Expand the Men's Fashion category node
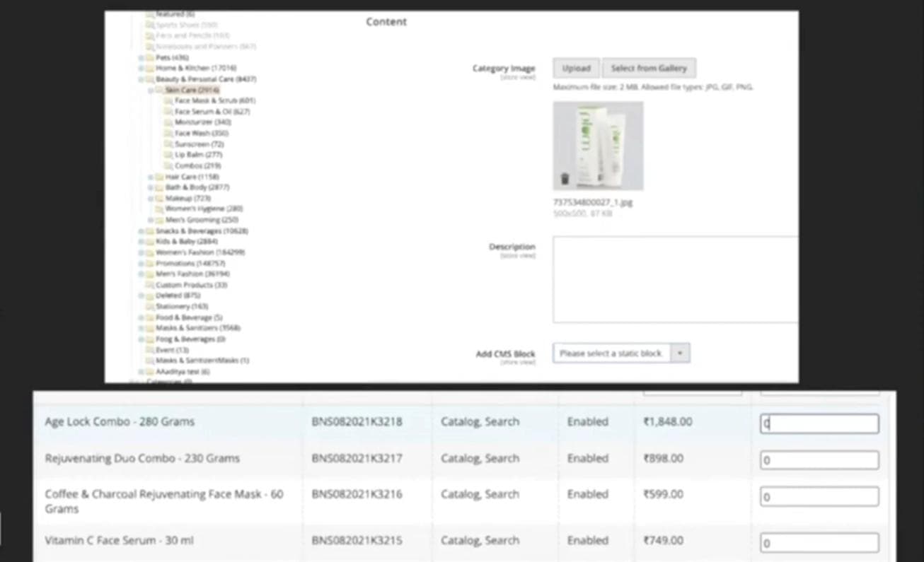The image size is (924, 562). (139, 274)
